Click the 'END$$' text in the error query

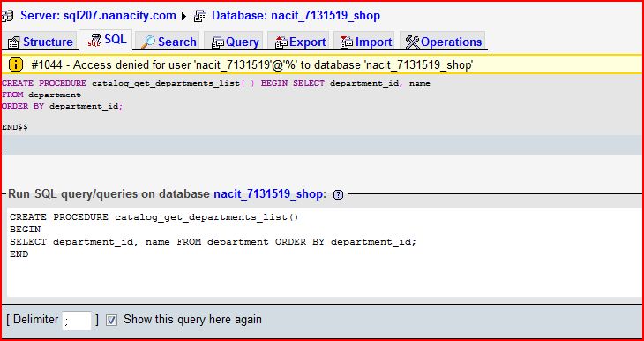click(15, 127)
